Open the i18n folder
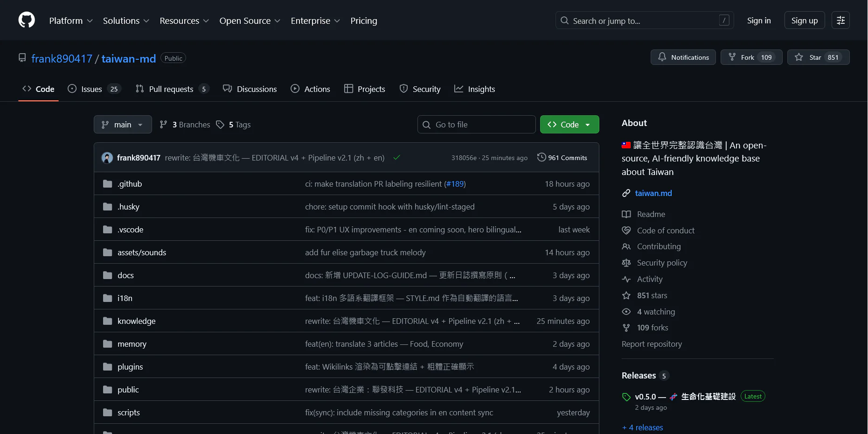This screenshot has width=868, height=434. (x=125, y=298)
